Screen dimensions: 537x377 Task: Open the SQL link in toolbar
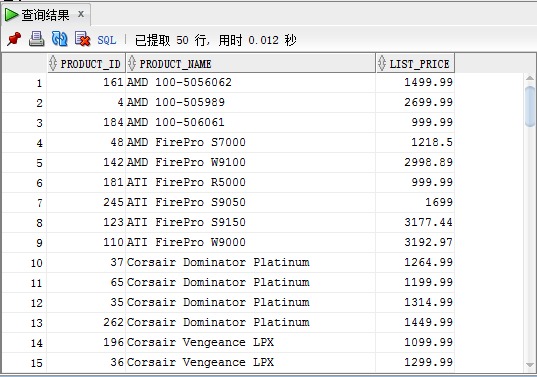coord(107,40)
